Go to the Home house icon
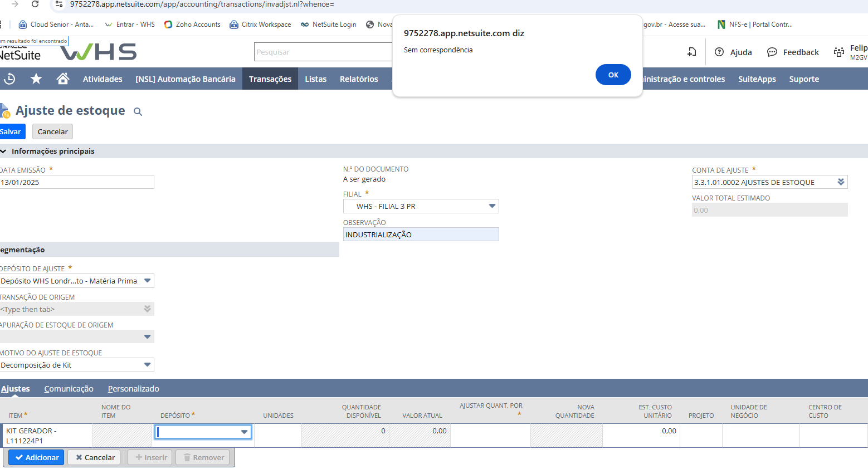Screen dimensions: 868x469 [x=63, y=79]
